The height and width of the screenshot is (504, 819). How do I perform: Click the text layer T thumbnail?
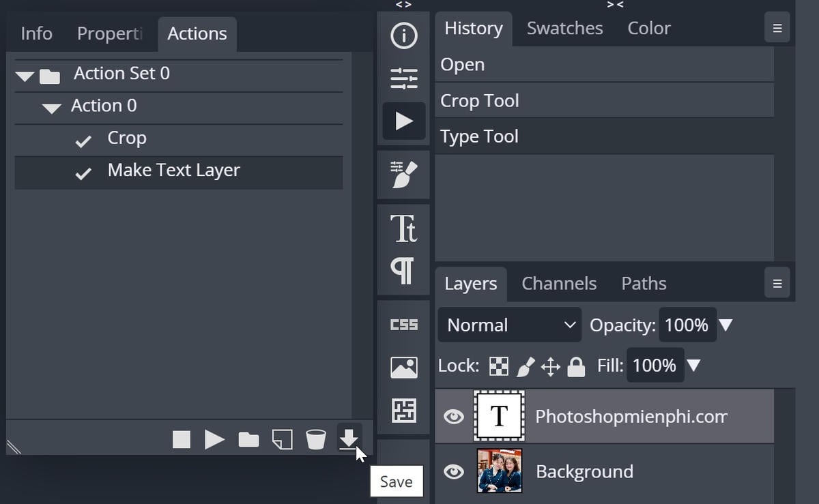pos(500,416)
